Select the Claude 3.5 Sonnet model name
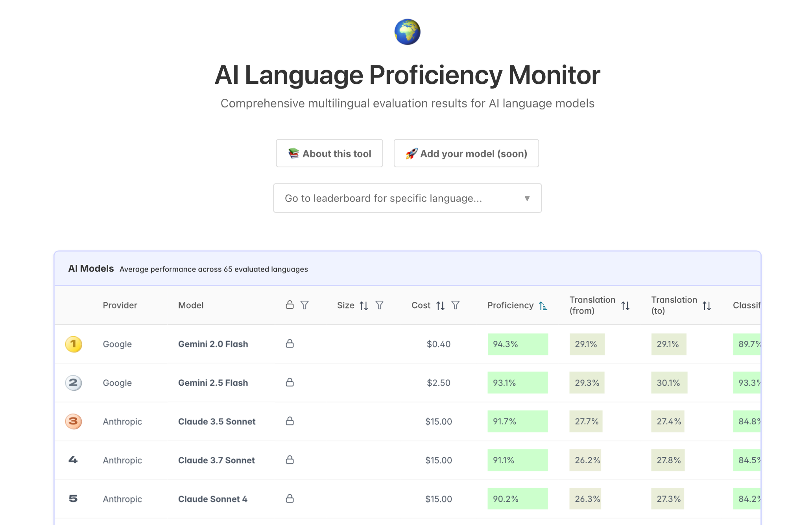812x525 pixels. (217, 421)
